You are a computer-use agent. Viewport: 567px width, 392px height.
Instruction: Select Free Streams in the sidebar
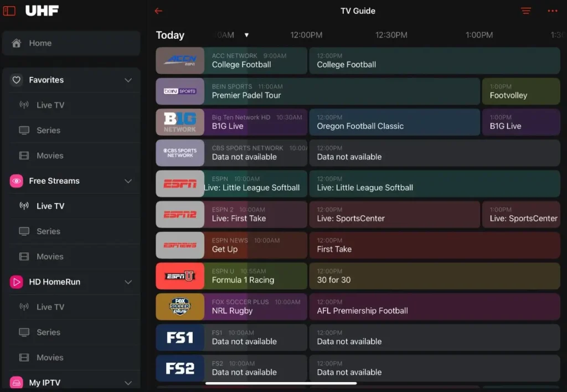[55, 180]
